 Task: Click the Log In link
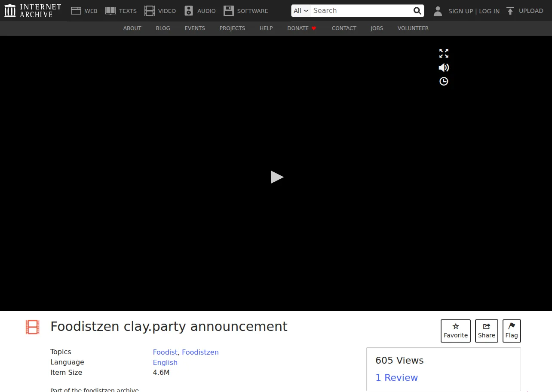click(489, 11)
